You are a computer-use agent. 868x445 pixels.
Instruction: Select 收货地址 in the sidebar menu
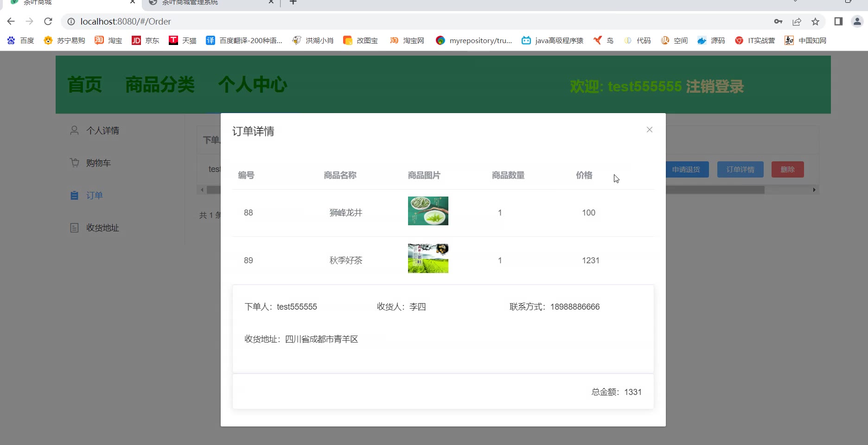(x=102, y=228)
